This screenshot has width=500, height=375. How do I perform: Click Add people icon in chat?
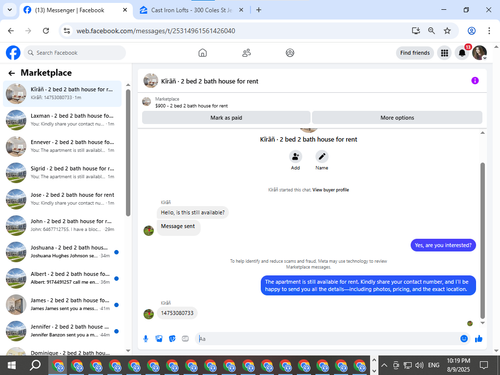click(x=295, y=157)
